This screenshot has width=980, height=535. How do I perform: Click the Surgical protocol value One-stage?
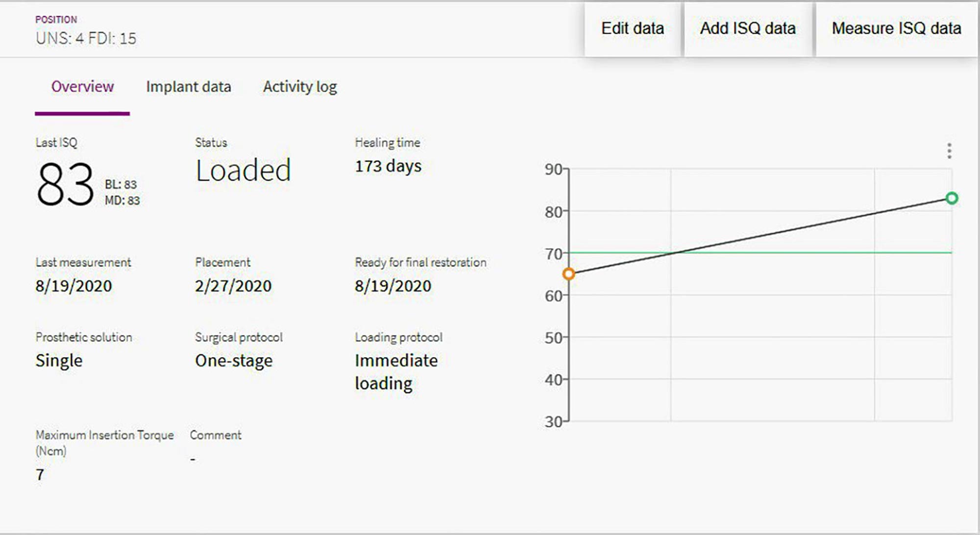pos(234,361)
